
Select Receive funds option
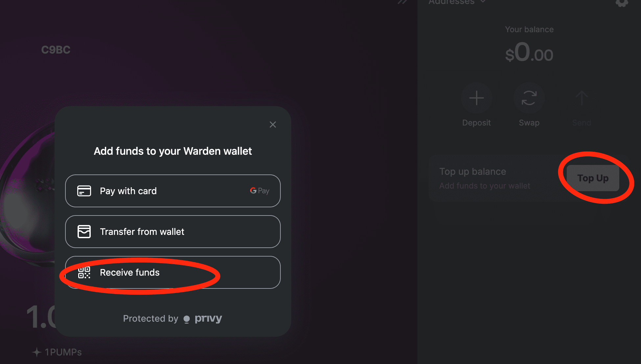tap(173, 272)
